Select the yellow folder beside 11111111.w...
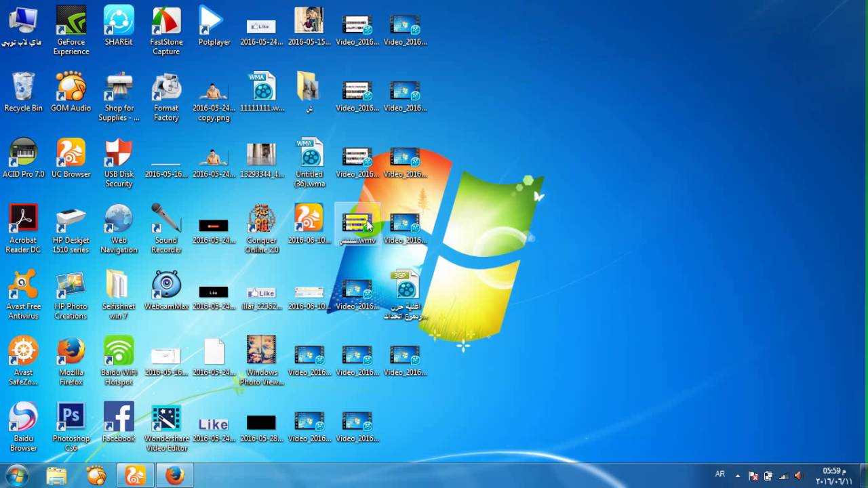The width and height of the screenshot is (868, 488). click(309, 91)
